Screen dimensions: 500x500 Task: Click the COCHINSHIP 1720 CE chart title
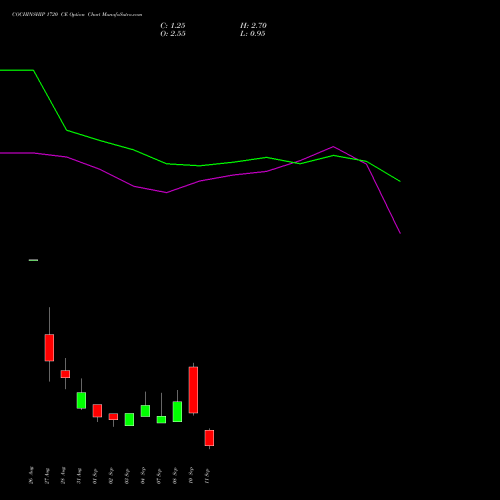coord(77,15)
